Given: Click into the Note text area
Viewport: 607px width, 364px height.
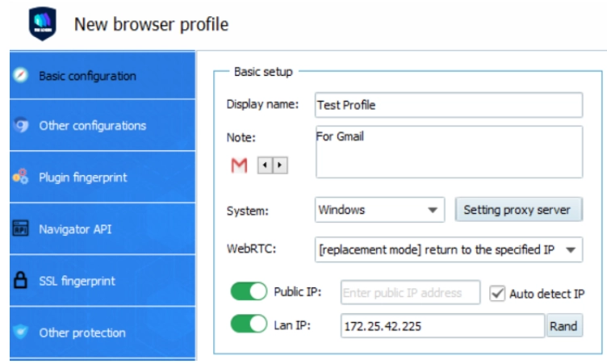Looking at the screenshot, I should tap(449, 152).
